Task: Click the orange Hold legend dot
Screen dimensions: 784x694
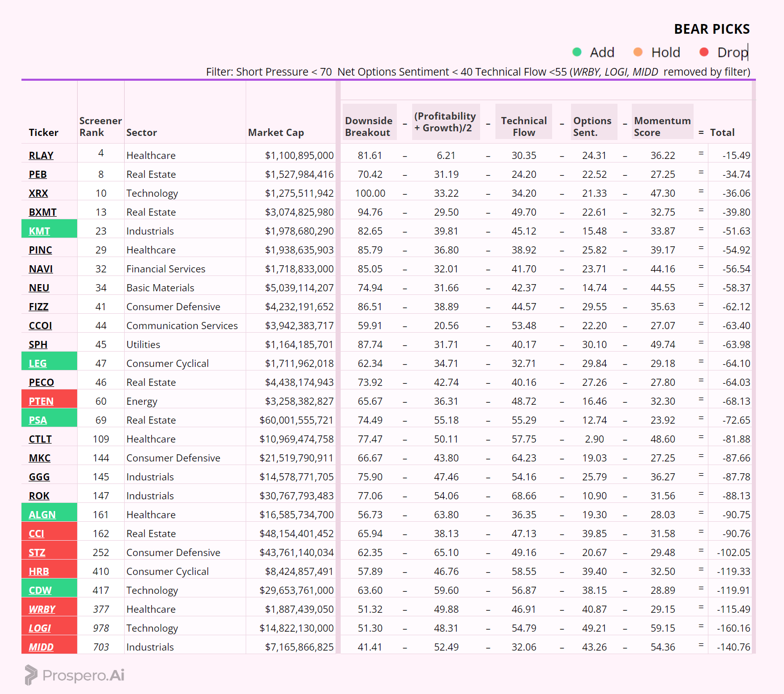Action: tap(638, 52)
